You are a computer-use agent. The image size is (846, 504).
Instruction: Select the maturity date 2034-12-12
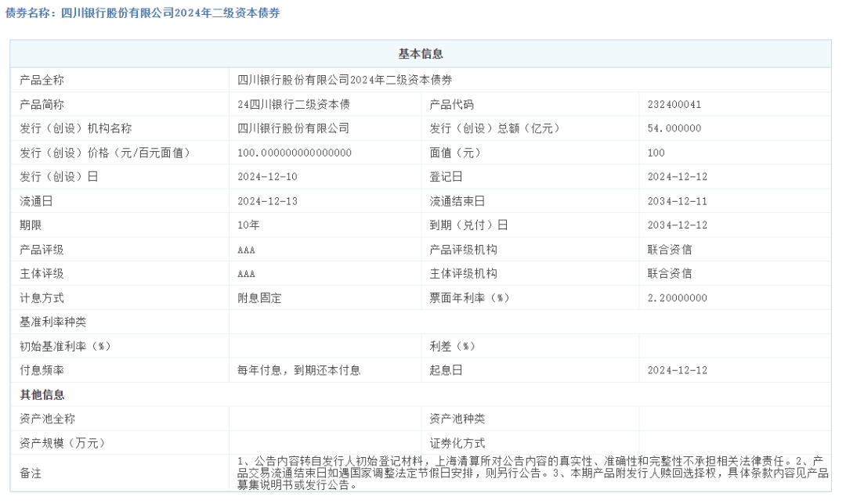(x=678, y=225)
